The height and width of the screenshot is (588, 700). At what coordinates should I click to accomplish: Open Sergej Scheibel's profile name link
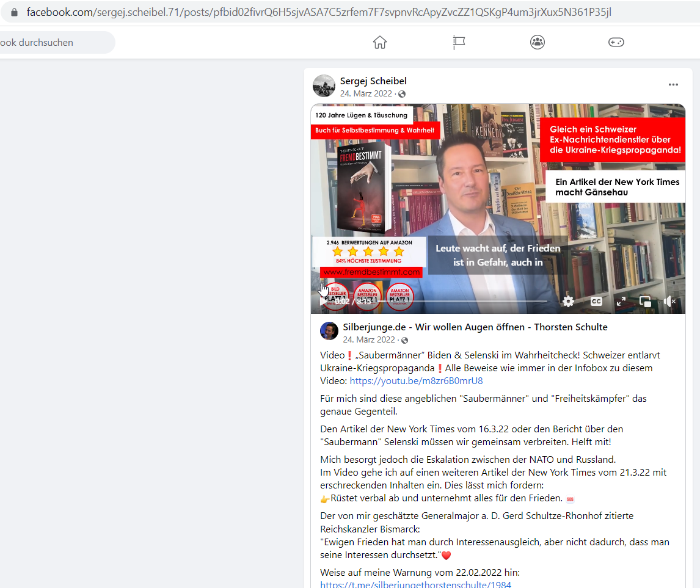[x=373, y=81]
